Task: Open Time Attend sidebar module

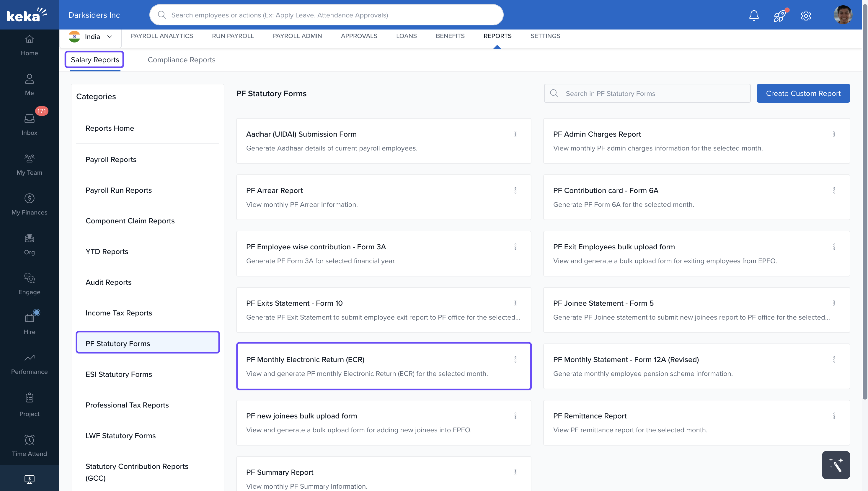Action: [x=29, y=445]
